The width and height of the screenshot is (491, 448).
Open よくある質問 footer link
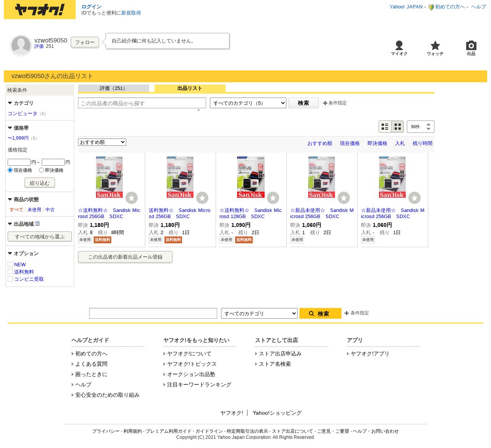(x=91, y=364)
